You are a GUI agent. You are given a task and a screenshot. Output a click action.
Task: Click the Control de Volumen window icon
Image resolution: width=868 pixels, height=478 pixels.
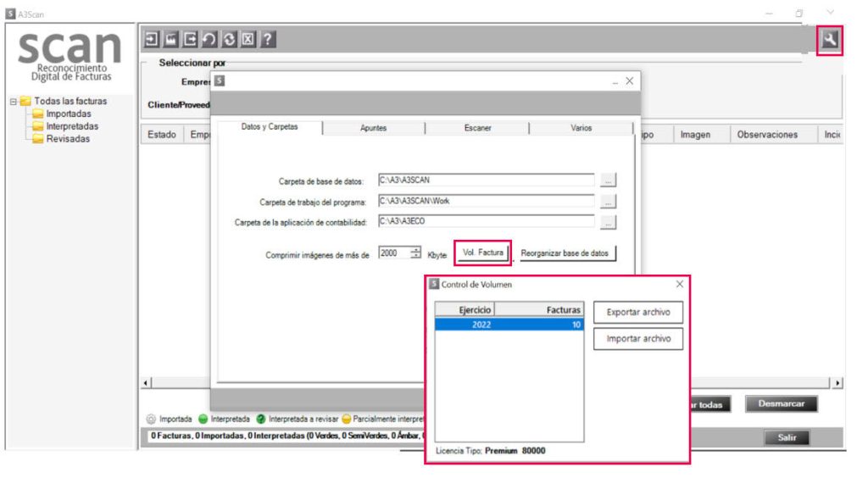coord(434,284)
